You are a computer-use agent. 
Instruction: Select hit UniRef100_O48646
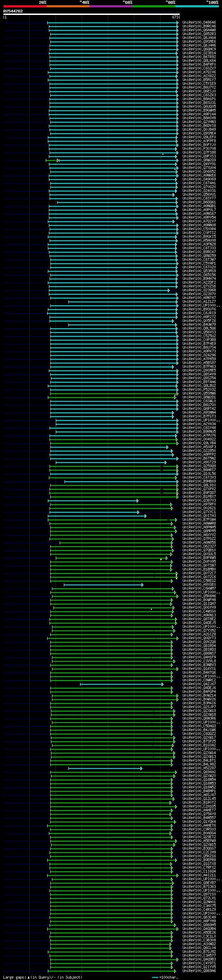(x=199, y=23)
